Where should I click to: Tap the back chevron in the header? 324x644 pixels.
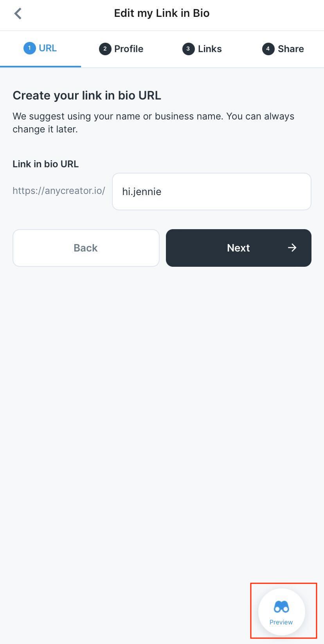18,14
